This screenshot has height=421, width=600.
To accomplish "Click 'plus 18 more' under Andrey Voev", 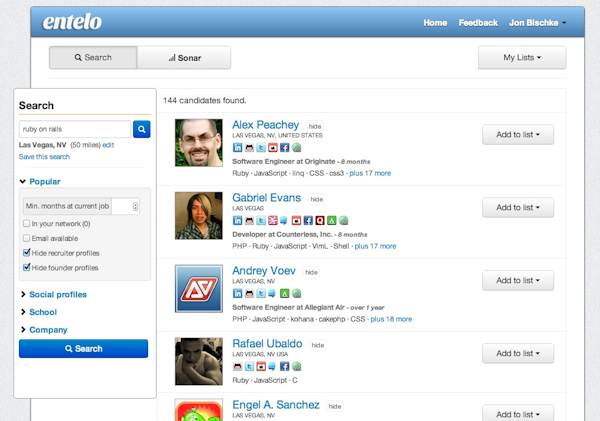I will (391, 319).
